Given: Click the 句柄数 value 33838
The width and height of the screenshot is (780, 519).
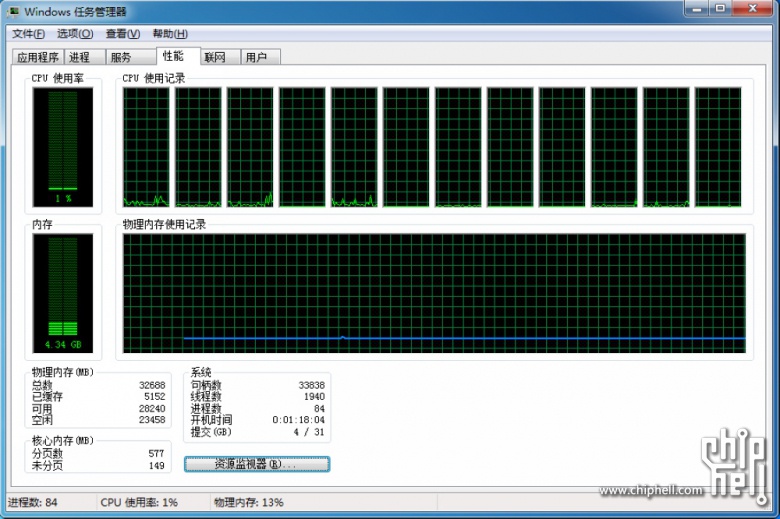Looking at the screenshot, I should 311,385.
